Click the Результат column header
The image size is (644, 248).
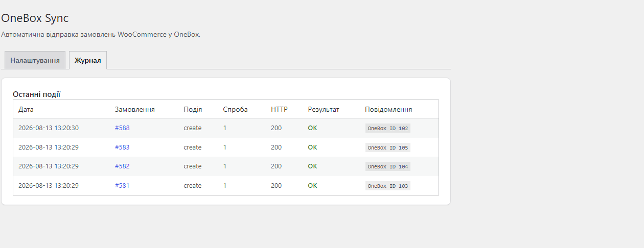click(x=324, y=109)
